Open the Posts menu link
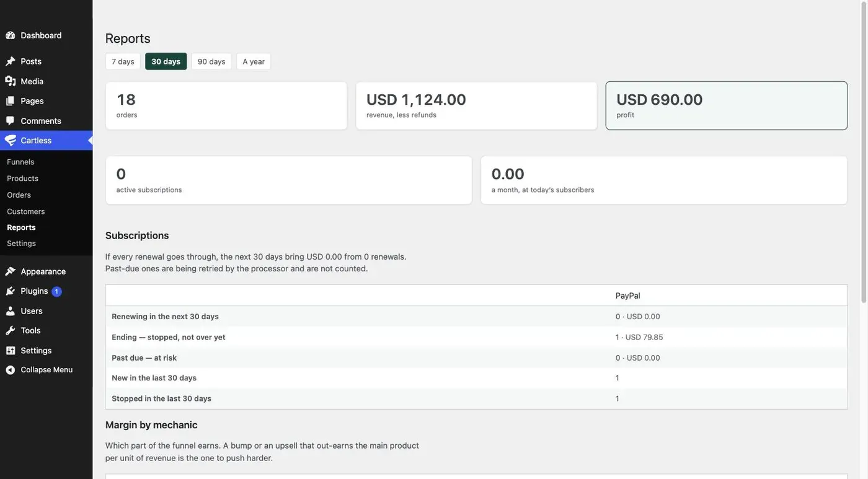This screenshot has width=868, height=479. coord(31,61)
